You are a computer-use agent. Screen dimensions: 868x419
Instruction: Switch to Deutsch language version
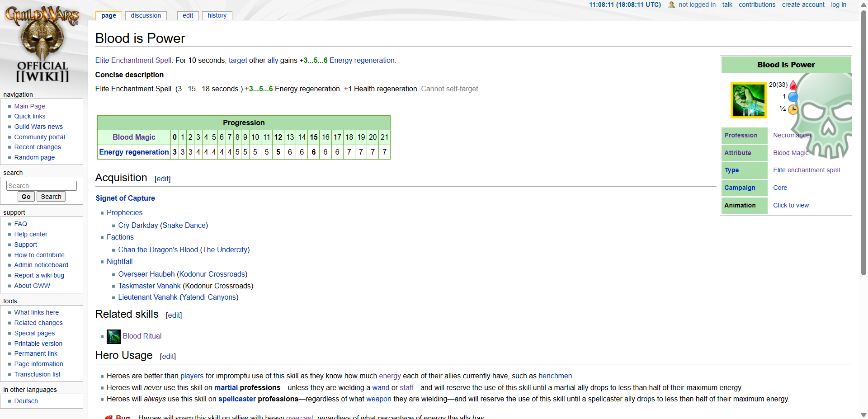26,401
